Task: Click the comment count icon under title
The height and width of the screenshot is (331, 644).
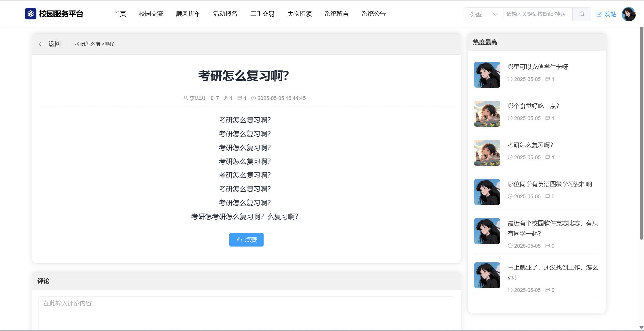Action: pos(239,98)
